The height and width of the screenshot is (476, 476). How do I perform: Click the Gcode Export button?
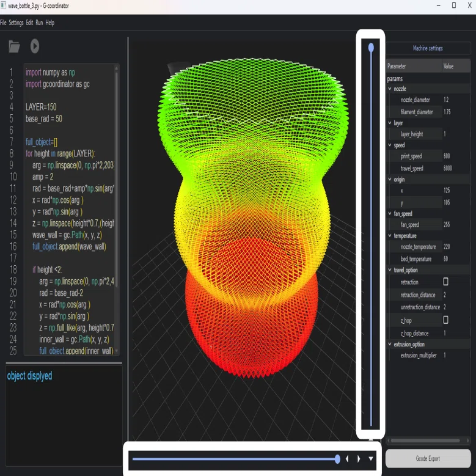(x=428, y=458)
